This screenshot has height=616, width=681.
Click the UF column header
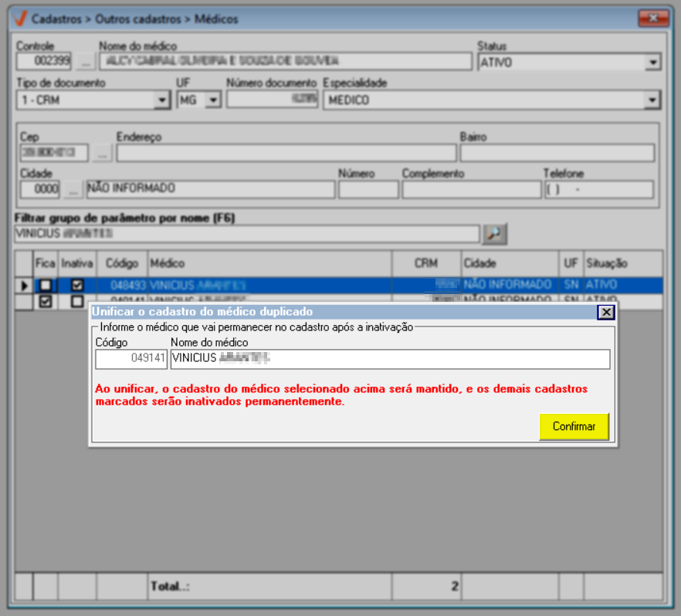[x=571, y=263]
